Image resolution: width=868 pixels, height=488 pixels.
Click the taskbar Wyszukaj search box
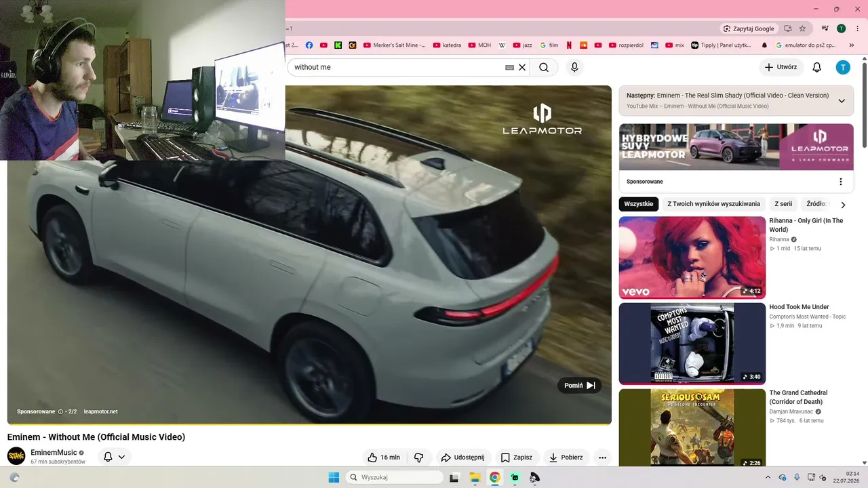tap(395, 477)
